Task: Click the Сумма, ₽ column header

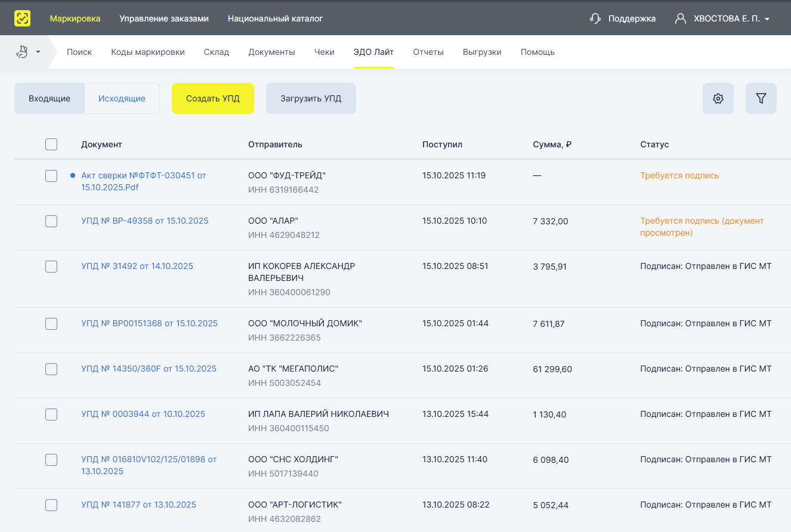Action: [x=552, y=144]
